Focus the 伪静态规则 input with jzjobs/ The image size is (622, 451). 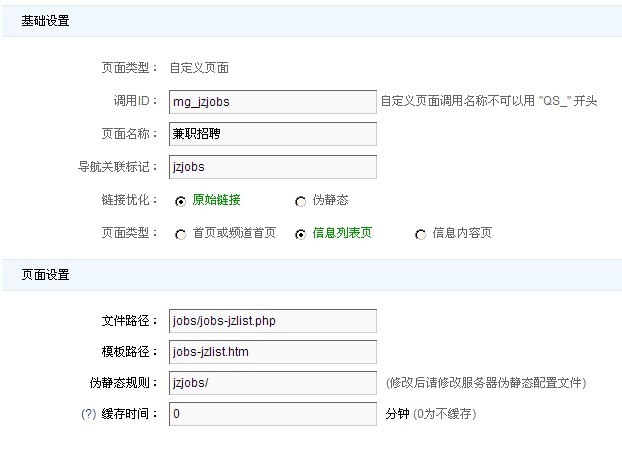point(272,383)
